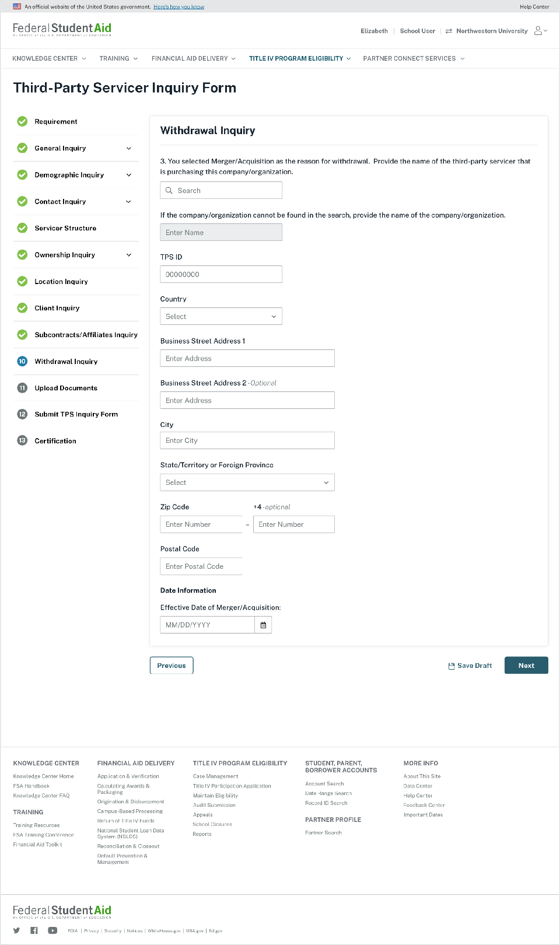Open State/Territory or Foreign Province dropdown
The height and width of the screenshot is (945, 560).
point(247,482)
